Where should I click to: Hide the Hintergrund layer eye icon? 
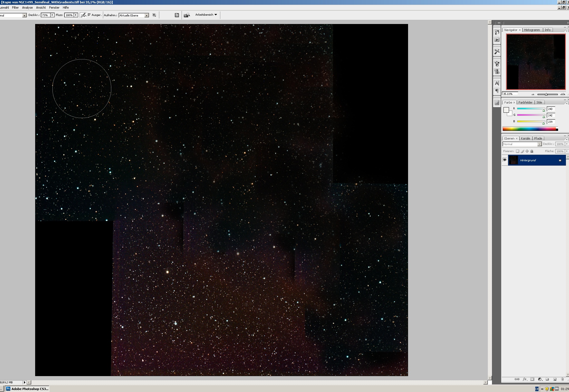pos(505,160)
